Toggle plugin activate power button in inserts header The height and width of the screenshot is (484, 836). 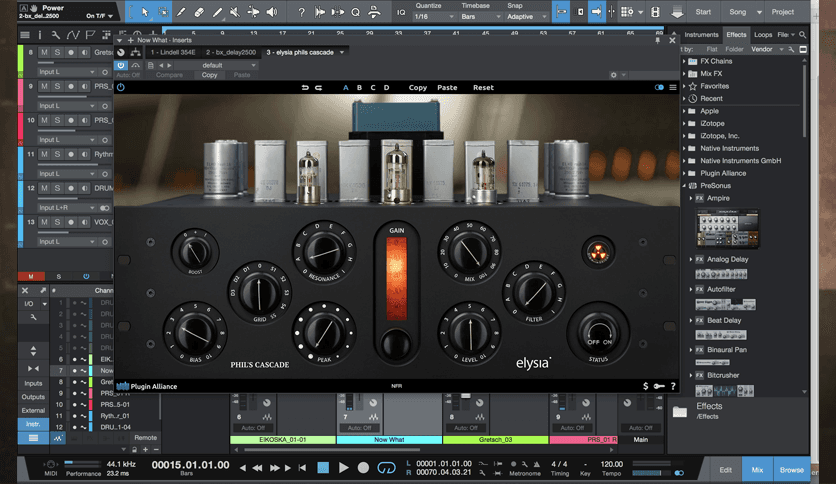[121, 65]
